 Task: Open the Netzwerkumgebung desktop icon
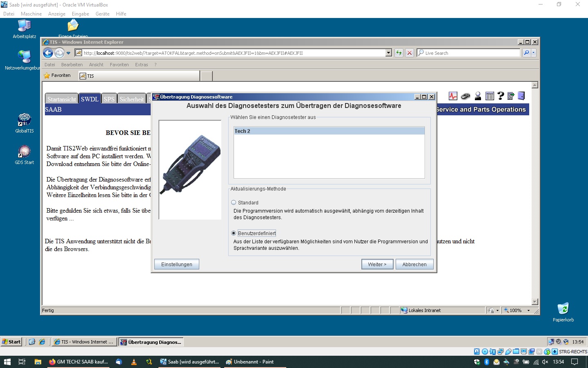(24, 60)
